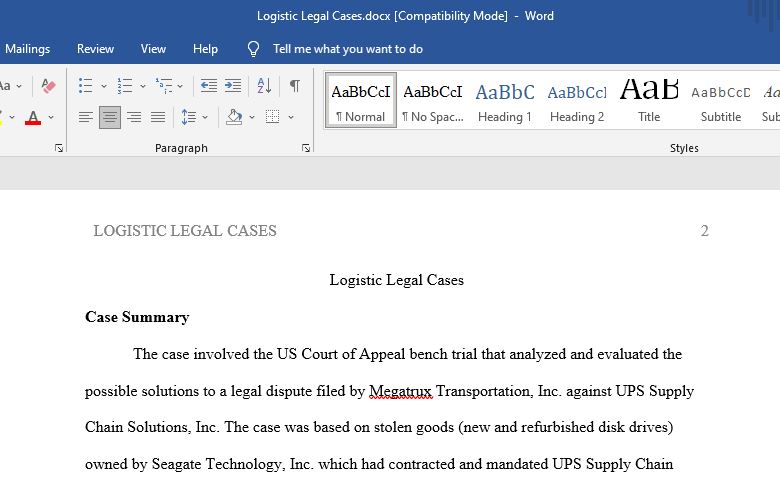Decrease paragraph indent
Viewport: 780px width, 478px height.
tap(208, 86)
